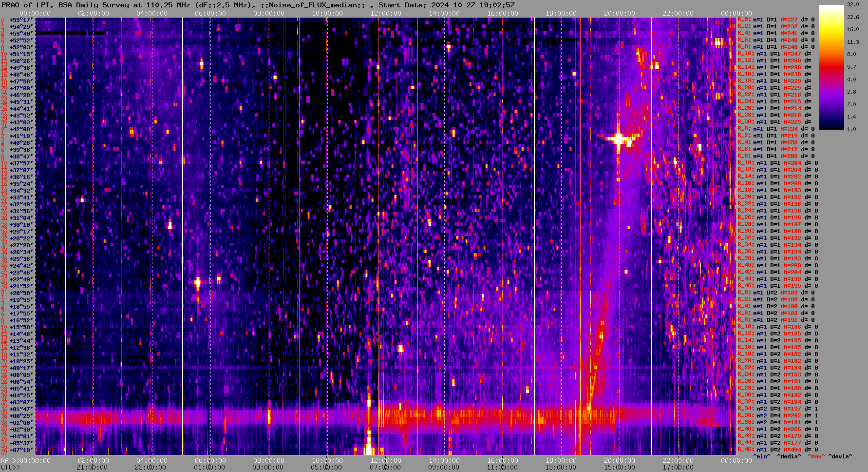
Task: Click color scale value 5.7
Action: click(x=851, y=67)
